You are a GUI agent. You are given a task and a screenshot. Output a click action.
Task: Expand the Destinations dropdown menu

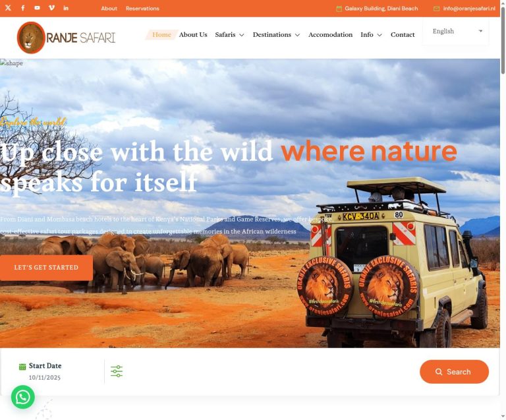pos(276,34)
